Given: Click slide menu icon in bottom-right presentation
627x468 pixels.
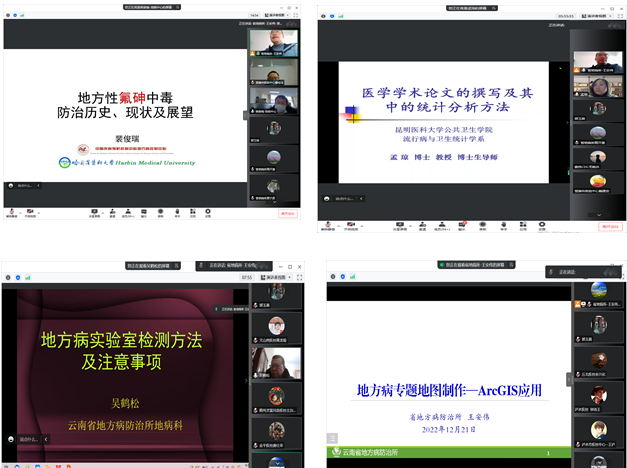Looking at the screenshot, I should (332, 438).
